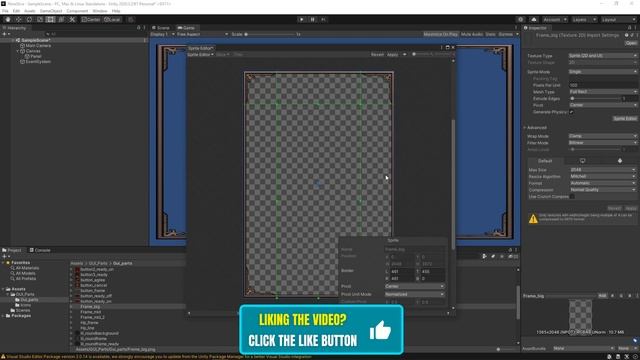Open the Window menu

(x=100, y=11)
